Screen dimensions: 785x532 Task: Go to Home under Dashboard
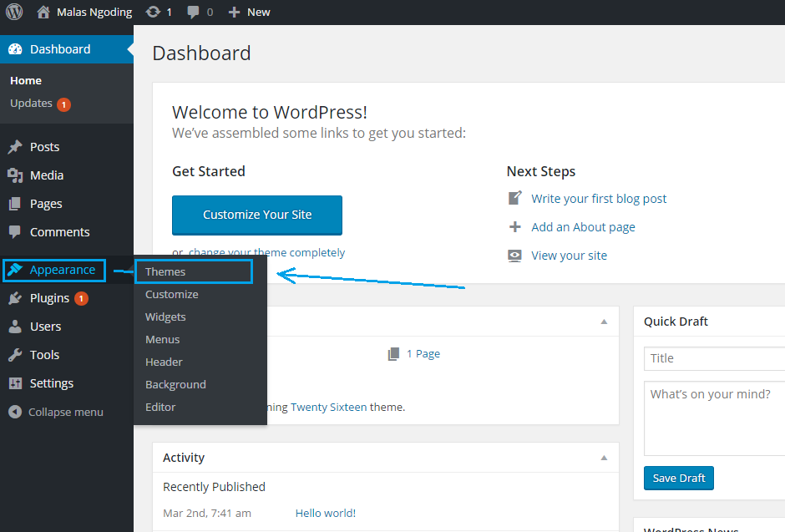point(26,80)
